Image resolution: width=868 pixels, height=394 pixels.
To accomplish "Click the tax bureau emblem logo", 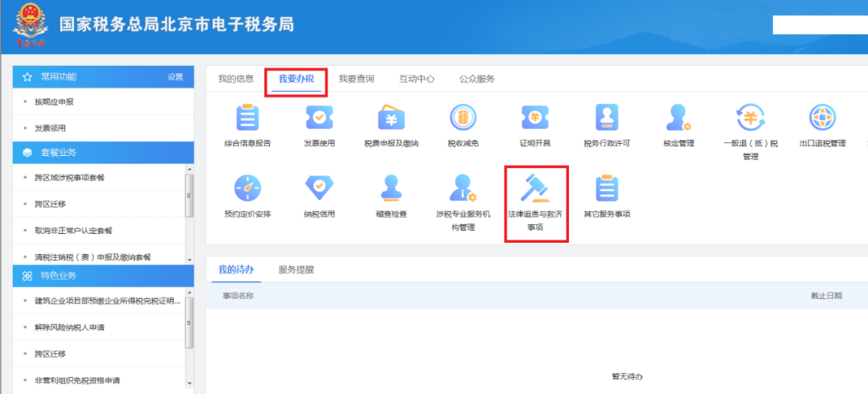I will tap(31, 26).
